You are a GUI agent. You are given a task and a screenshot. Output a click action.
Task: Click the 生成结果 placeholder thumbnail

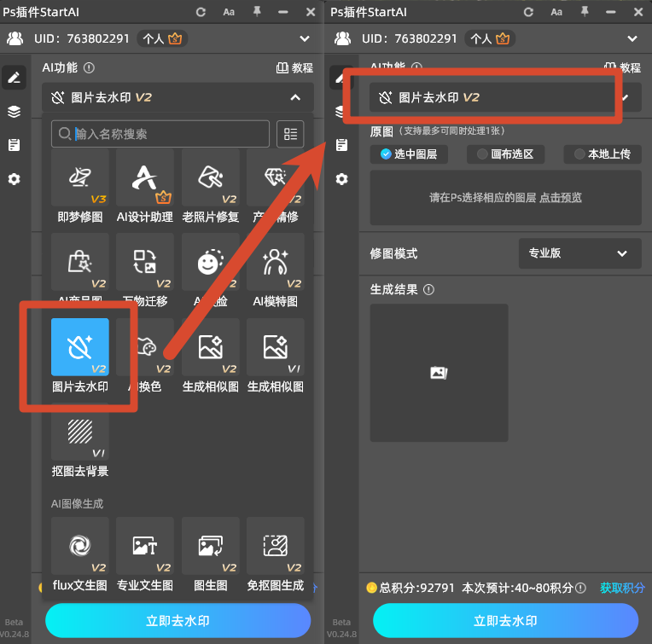440,373
